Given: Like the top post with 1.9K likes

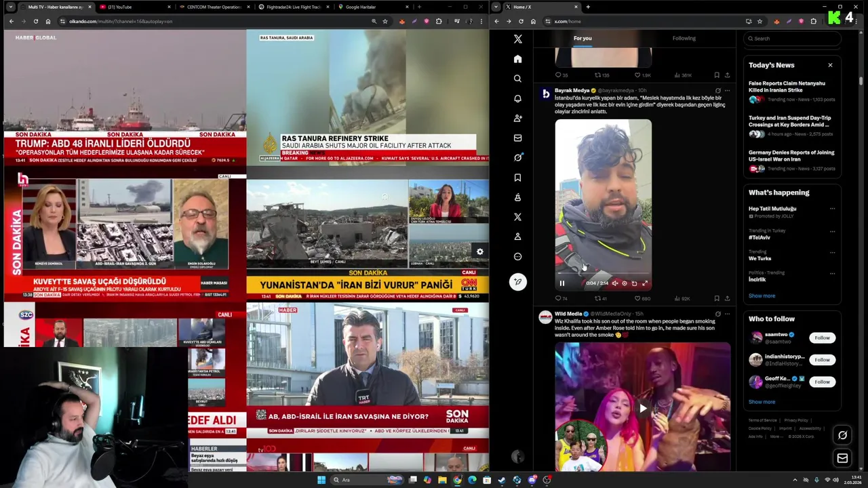Looking at the screenshot, I should (x=642, y=75).
